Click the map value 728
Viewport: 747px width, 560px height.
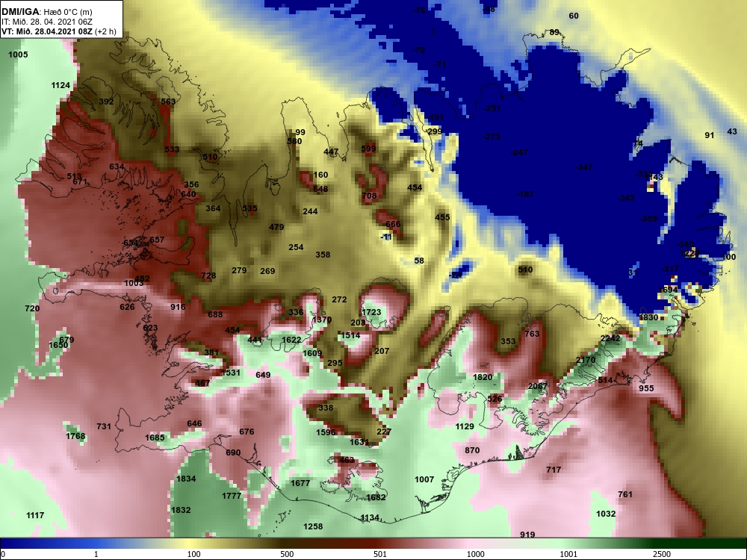[x=208, y=276]
